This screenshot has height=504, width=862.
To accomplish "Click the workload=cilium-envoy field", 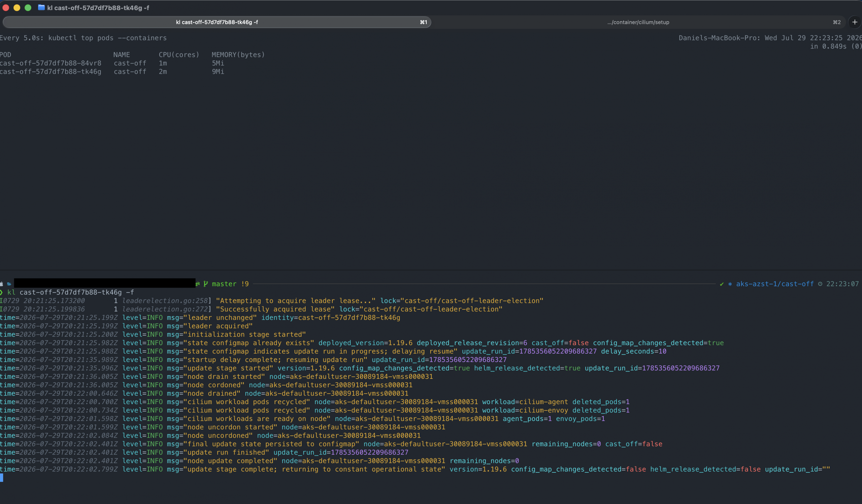I will tap(525, 410).
